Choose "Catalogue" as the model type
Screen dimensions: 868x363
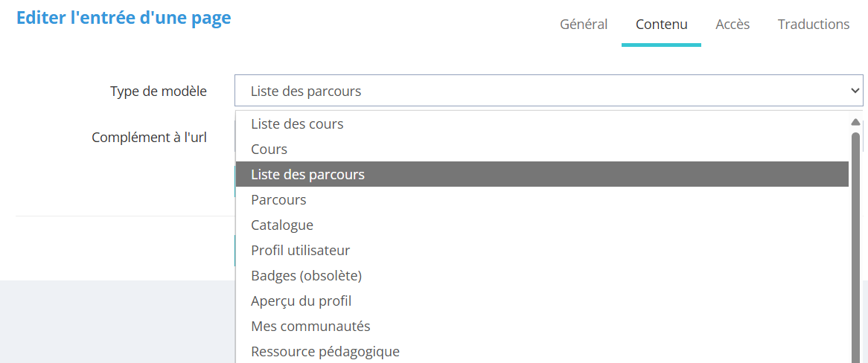pyautogui.click(x=282, y=225)
